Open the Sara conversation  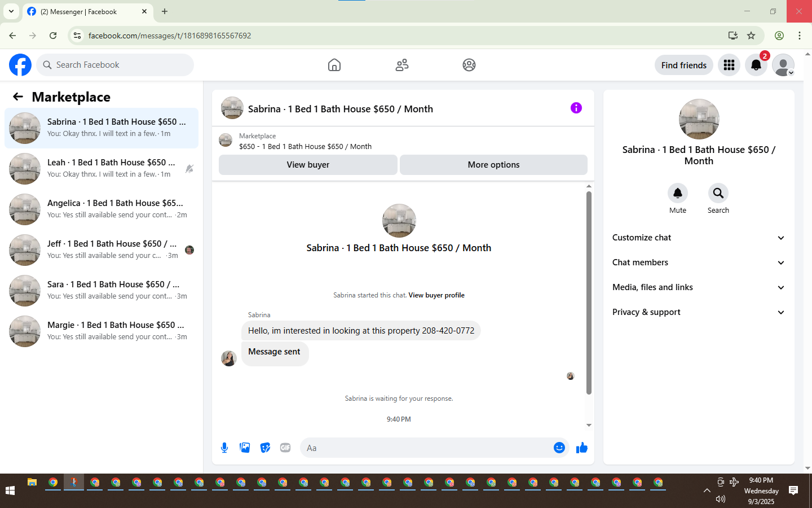pos(101,291)
